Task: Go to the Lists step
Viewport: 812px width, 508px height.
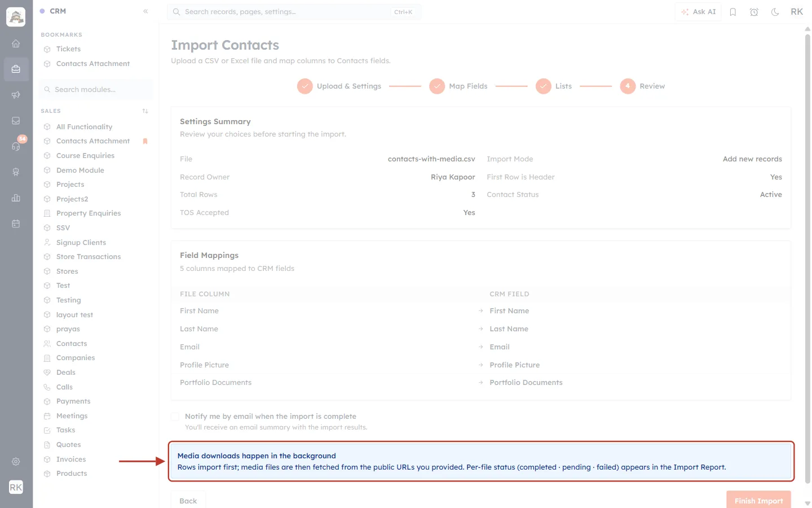Action: point(553,86)
